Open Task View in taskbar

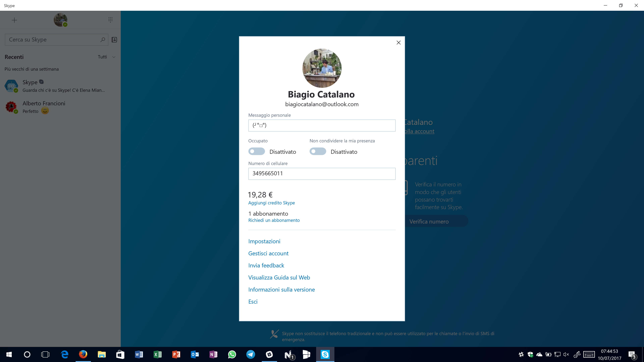click(45, 354)
